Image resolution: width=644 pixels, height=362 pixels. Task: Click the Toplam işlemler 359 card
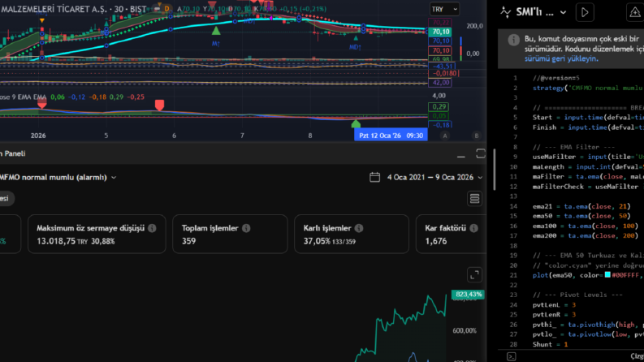tap(230, 234)
